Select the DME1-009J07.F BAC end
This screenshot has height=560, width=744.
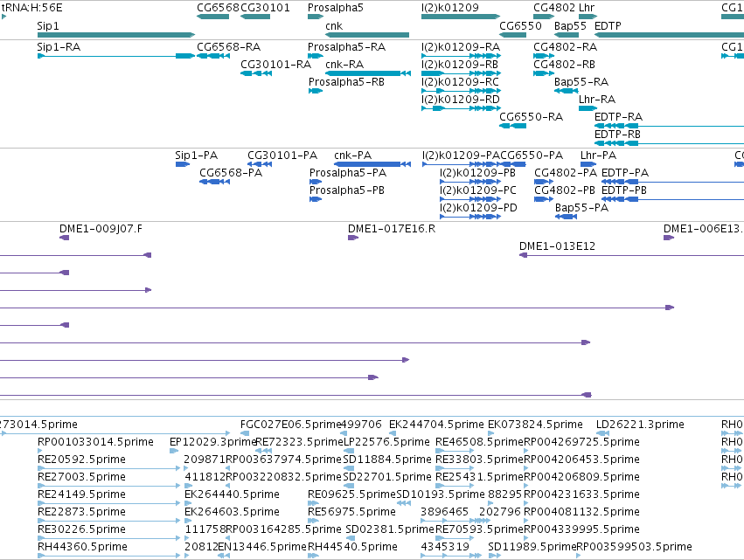(65, 238)
